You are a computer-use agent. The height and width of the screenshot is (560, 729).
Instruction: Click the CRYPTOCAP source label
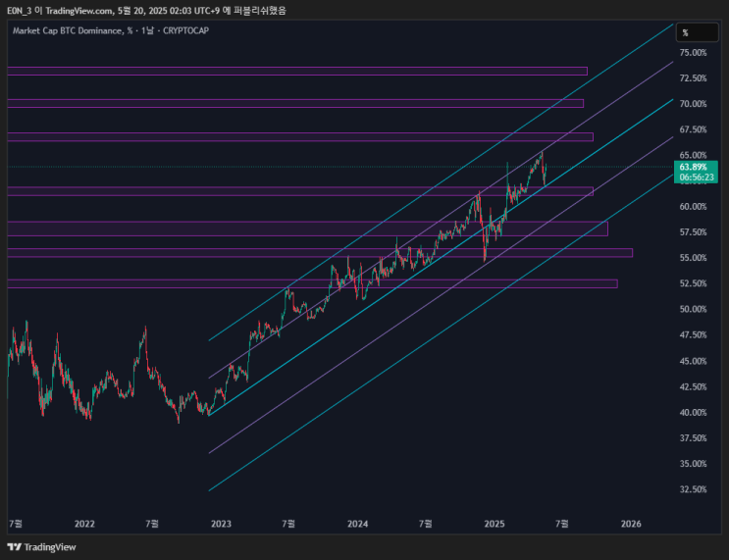[x=185, y=30]
